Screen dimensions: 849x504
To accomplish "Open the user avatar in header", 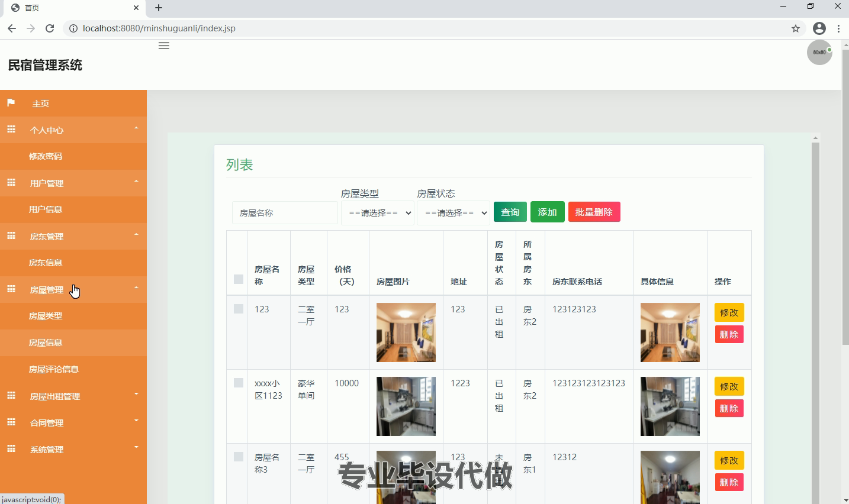I will point(819,53).
